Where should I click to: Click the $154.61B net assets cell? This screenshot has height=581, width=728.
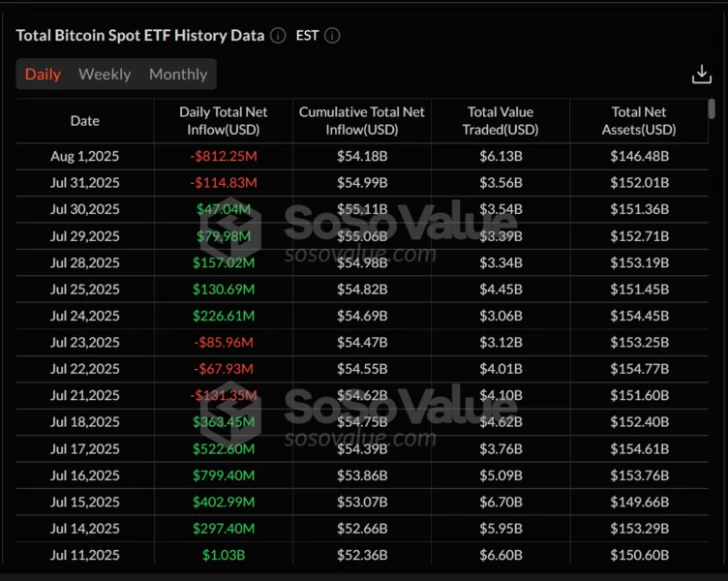pyautogui.click(x=639, y=448)
